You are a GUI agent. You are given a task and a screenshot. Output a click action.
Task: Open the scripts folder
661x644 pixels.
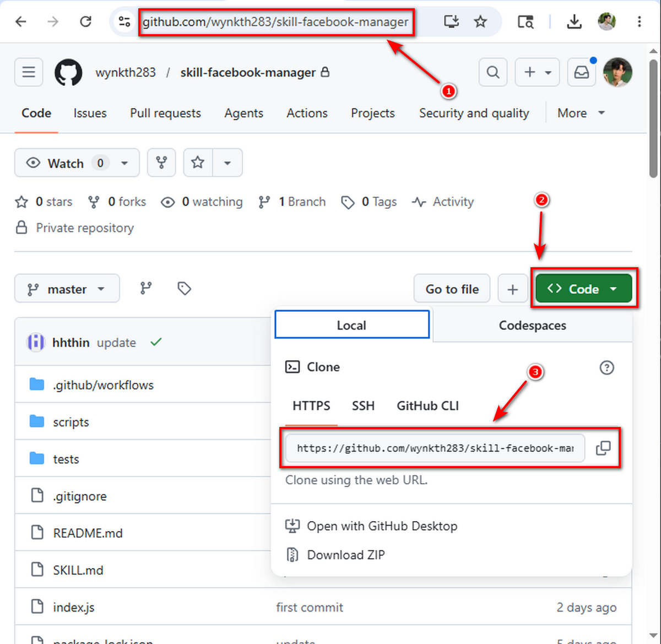click(71, 422)
